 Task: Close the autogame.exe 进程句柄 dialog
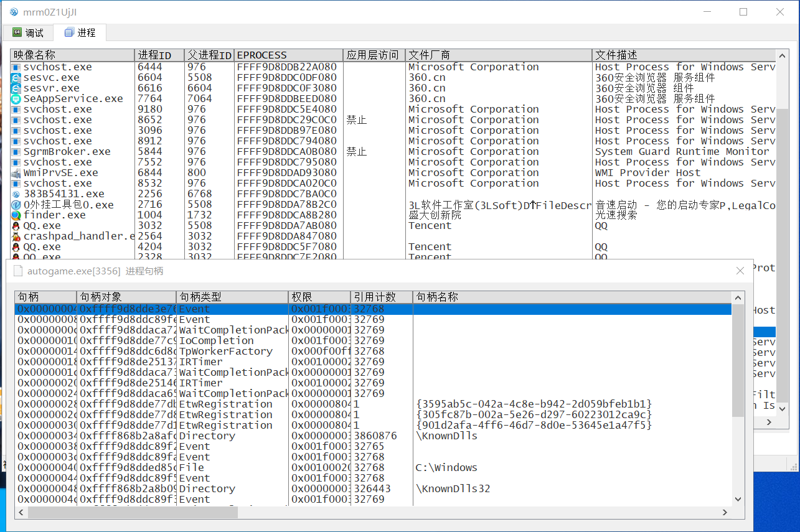click(740, 271)
